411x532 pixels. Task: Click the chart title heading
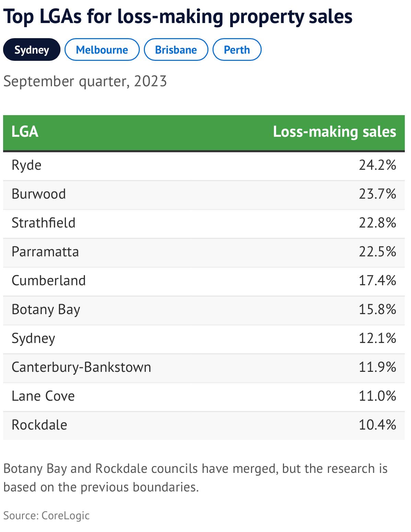point(178,16)
